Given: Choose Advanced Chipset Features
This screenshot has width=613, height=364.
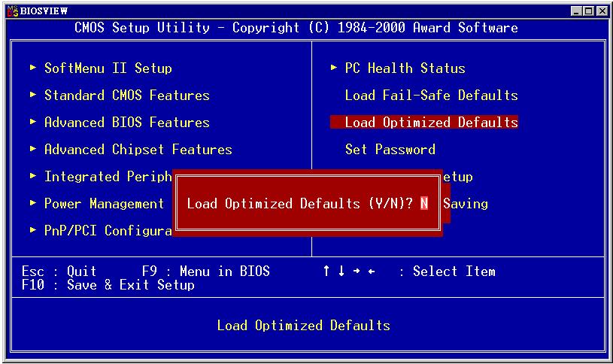Looking at the screenshot, I should 138,150.
